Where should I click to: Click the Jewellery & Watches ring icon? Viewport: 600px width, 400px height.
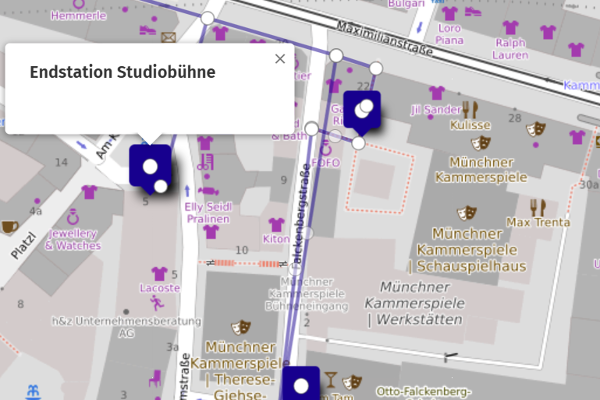[x=73, y=217]
